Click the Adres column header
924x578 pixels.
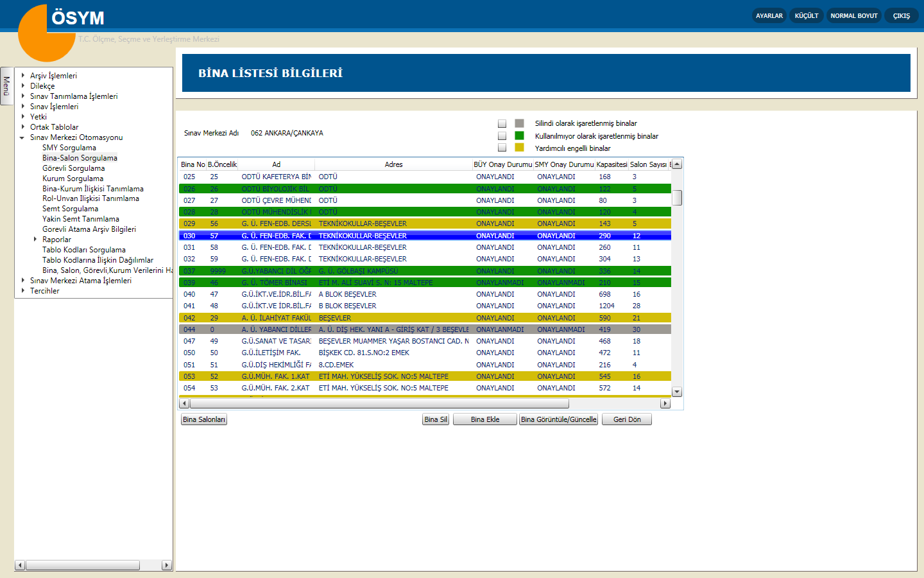click(393, 164)
